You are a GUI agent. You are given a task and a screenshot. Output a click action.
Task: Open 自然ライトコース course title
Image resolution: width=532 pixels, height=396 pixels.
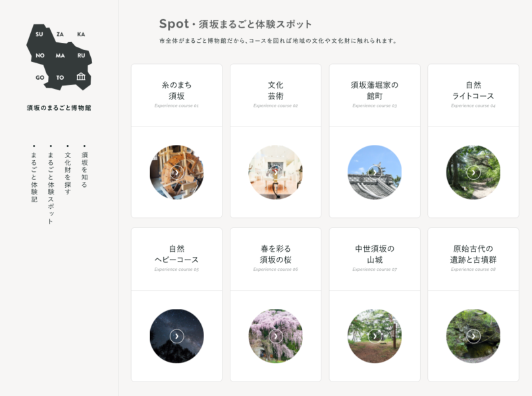(473, 90)
